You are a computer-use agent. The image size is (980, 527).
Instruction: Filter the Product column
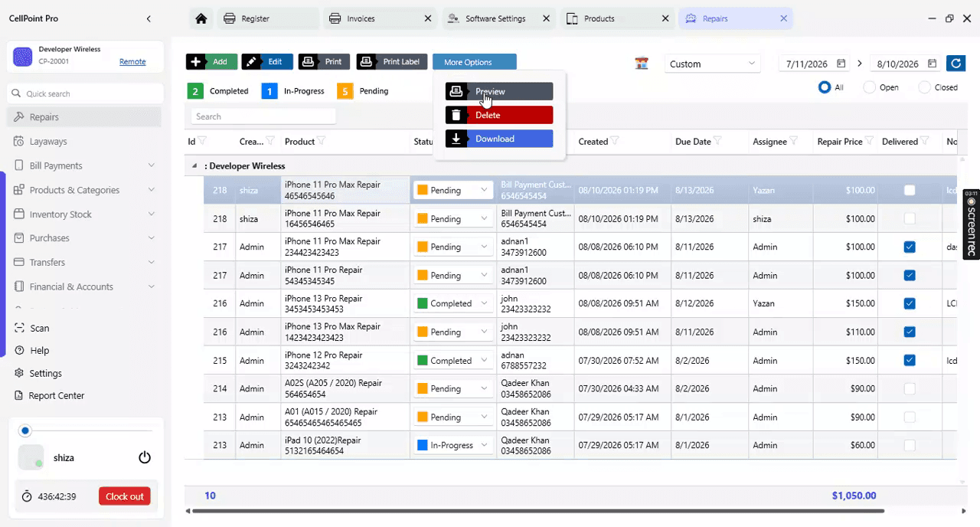[322, 141]
